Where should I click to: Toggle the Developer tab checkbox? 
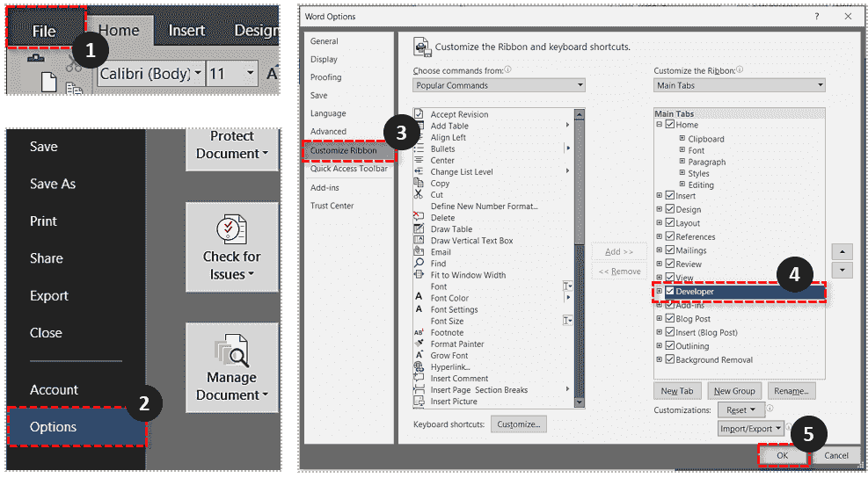[x=670, y=291]
